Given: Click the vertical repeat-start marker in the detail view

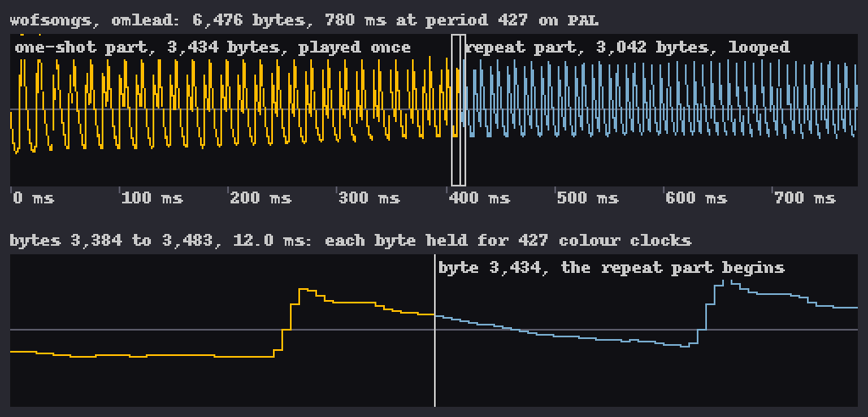Looking at the screenshot, I should 435,331.
